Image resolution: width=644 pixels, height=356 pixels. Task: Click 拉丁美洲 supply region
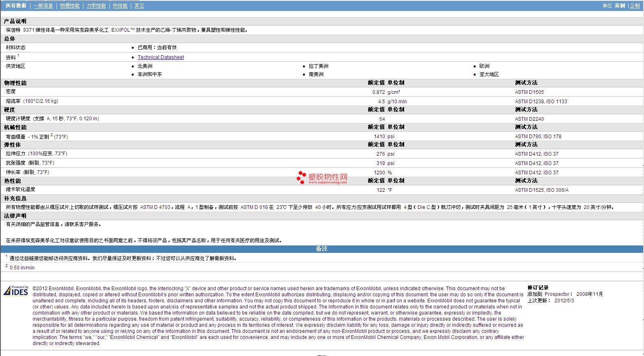click(x=318, y=66)
